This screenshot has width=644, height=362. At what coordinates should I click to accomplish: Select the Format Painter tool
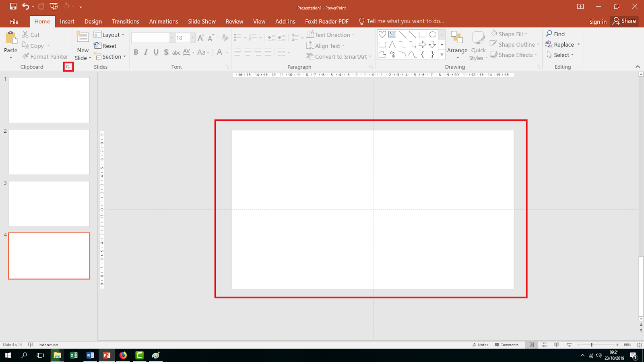pyautogui.click(x=45, y=56)
